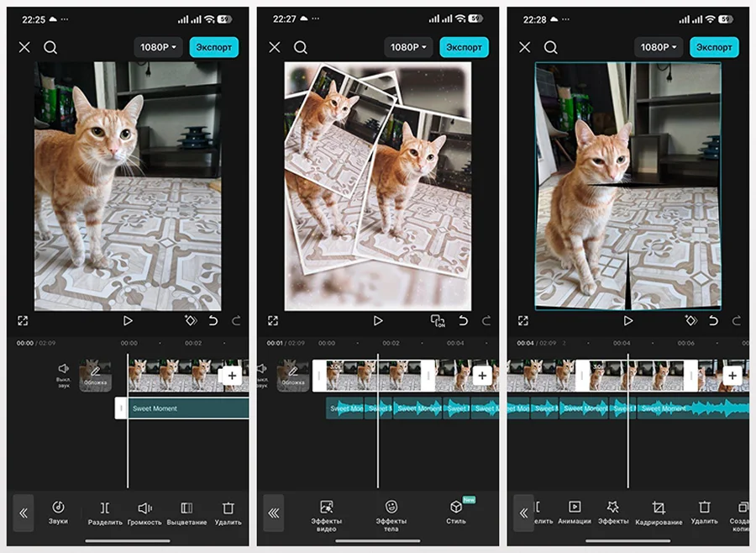Open 1080P quality dropdown in 22:28 screen
756x553 pixels.
click(x=659, y=47)
